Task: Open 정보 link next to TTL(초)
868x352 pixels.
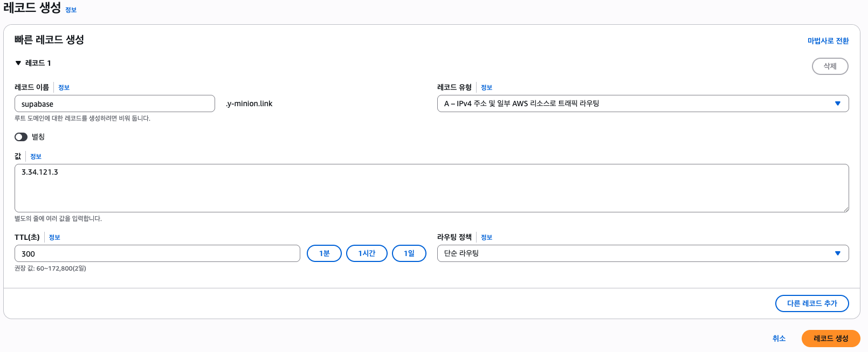Action: (x=54, y=237)
